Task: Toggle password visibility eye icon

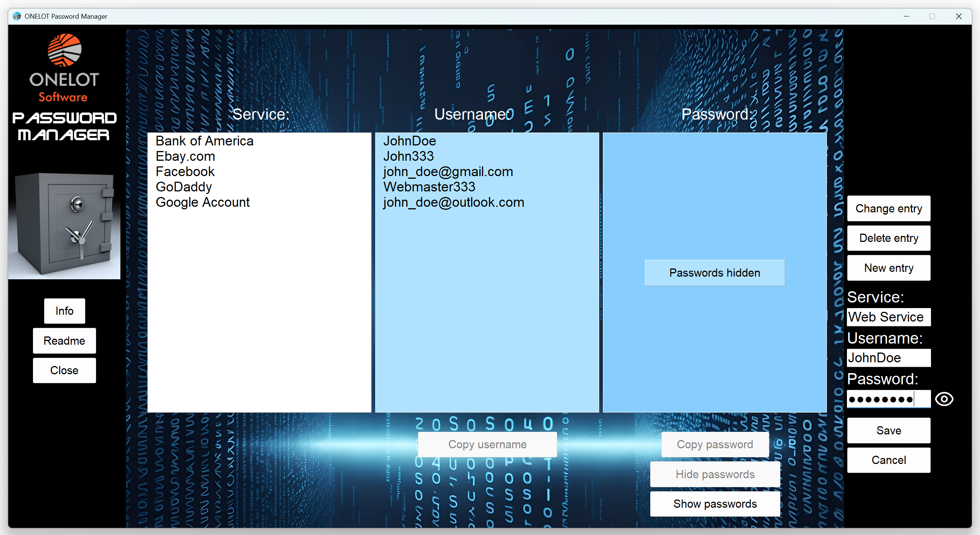Action: pos(944,399)
